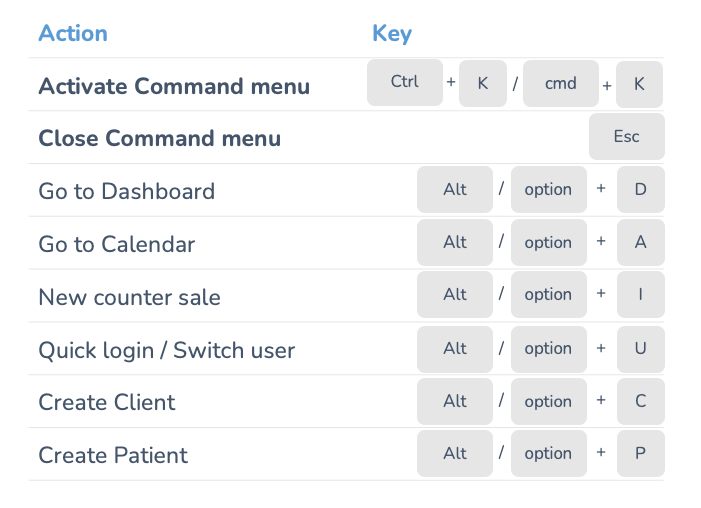
Task: Click the C key for Create Client
Action: [640, 402]
